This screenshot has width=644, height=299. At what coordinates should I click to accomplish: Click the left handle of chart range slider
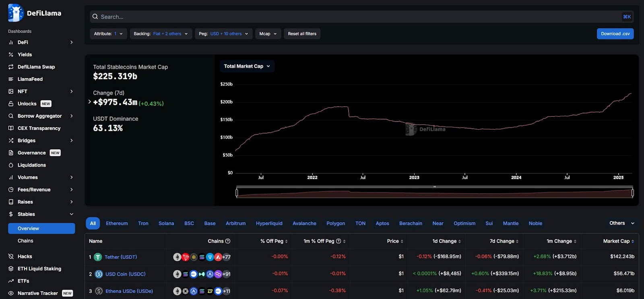(237, 193)
